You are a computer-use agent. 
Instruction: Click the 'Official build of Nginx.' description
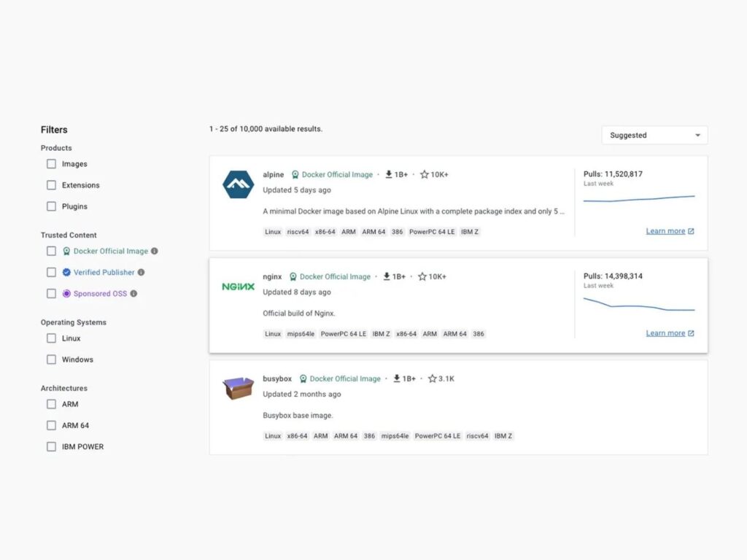tap(299, 314)
